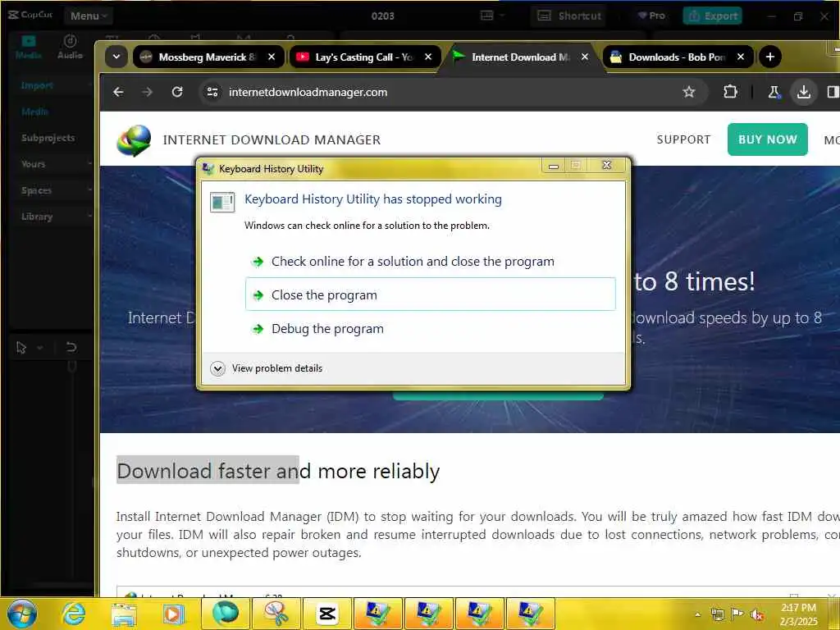Reload the current page
This screenshot has height=630, width=840.
coord(177,92)
